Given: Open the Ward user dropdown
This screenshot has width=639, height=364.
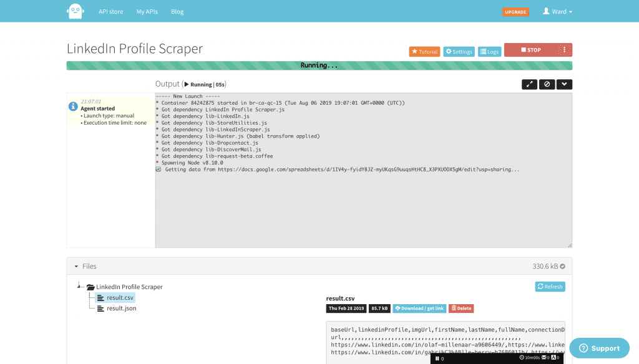Looking at the screenshot, I should pos(557,11).
